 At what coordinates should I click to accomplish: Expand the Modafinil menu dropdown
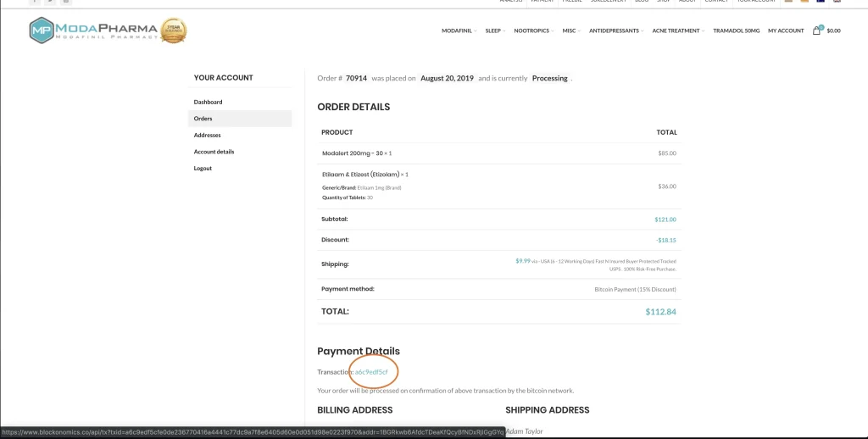tap(458, 31)
